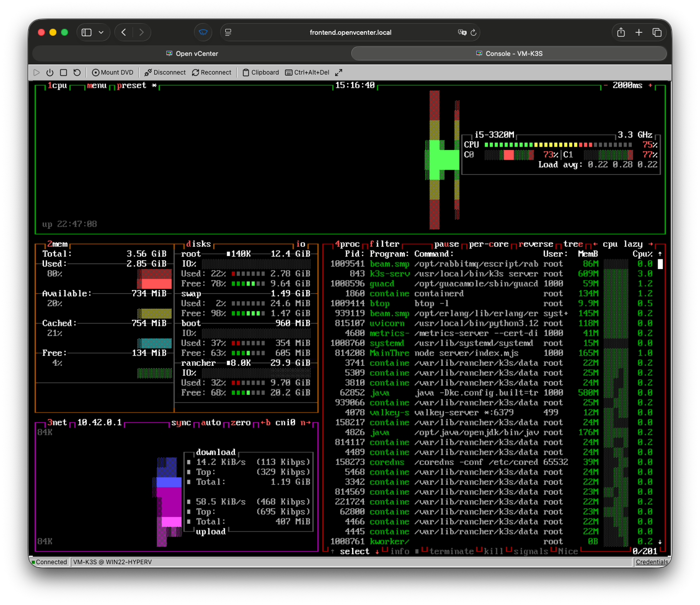The height and width of the screenshot is (605, 700).
Task: Click the Credentials link in status bar
Action: tap(652, 562)
